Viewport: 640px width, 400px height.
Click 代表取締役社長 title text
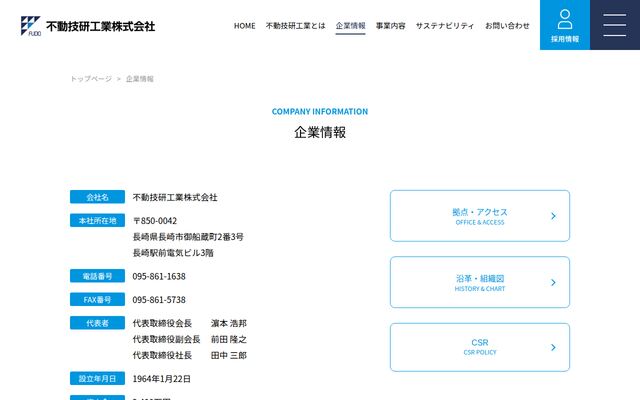[162, 355]
